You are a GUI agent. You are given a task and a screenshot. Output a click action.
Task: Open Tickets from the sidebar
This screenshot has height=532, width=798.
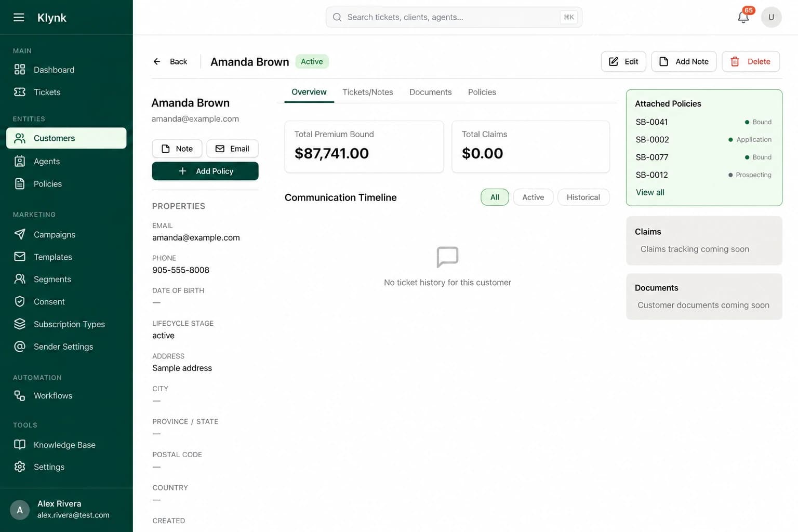(x=66, y=92)
